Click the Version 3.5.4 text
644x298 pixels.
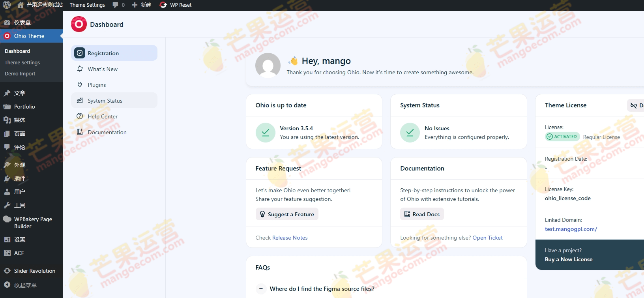point(296,128)
